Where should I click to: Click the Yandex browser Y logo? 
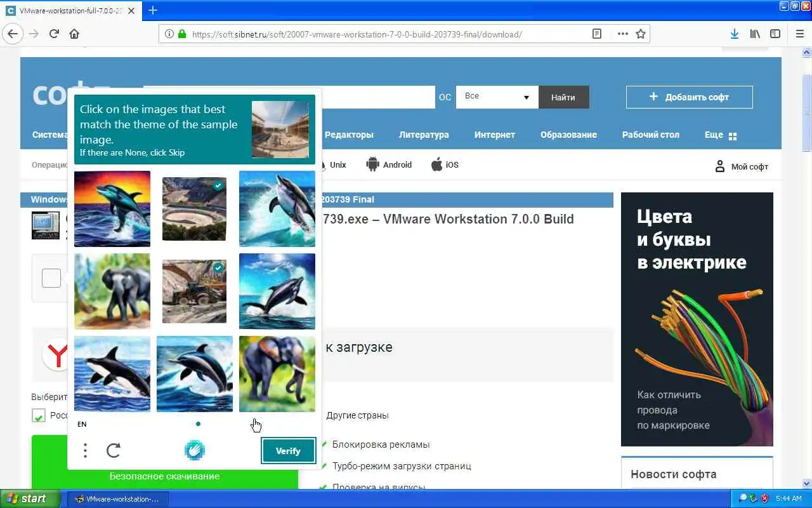56,356
